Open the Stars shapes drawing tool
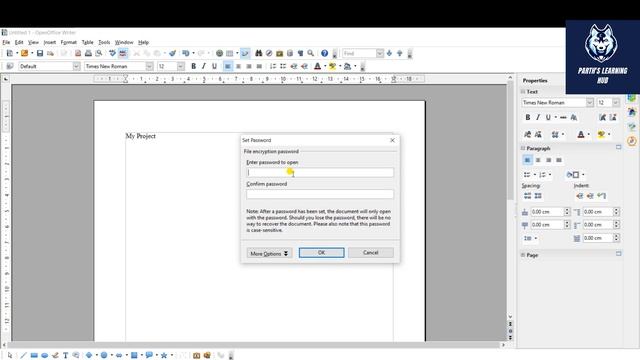 click(164, 356)
